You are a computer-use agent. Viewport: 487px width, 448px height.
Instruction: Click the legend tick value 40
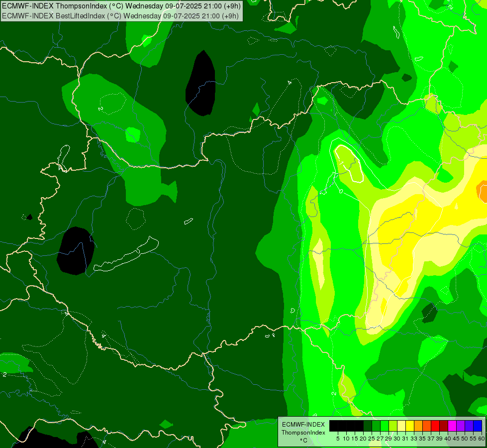(x=448, y=439)
